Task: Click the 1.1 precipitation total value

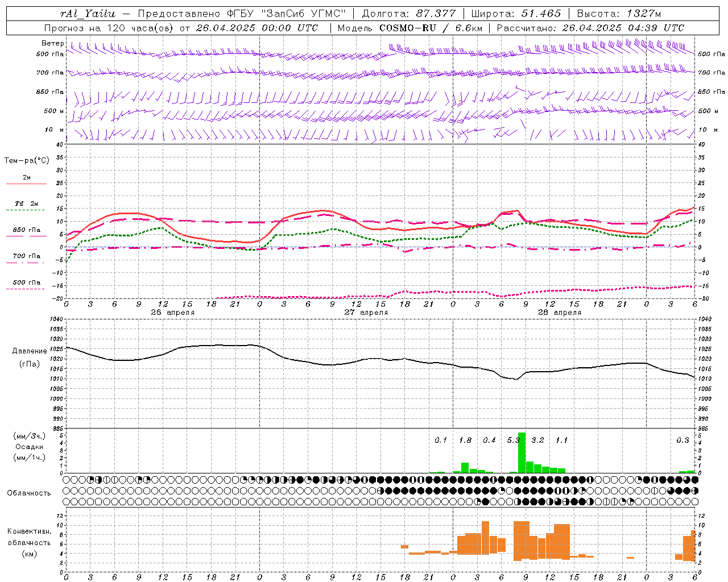Action: pos(561,440)
